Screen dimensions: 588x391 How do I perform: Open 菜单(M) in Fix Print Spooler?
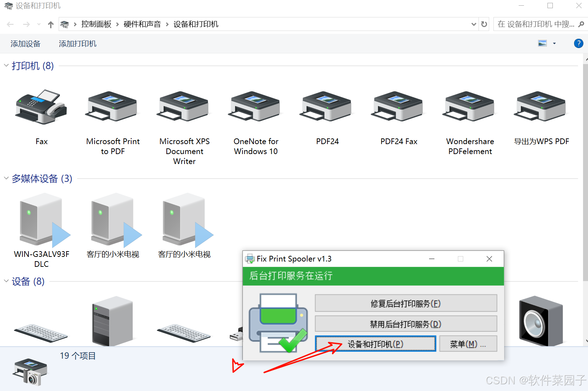pyautogui.click(x=468, y=344)
